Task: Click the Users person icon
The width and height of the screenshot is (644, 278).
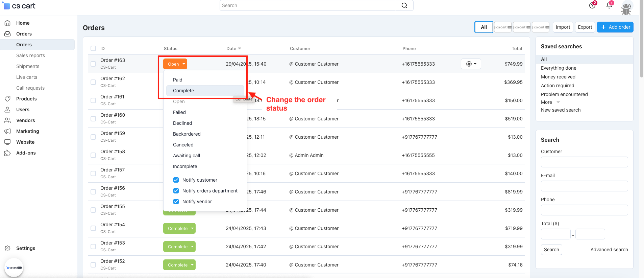Action: click(x=7, y=110)
